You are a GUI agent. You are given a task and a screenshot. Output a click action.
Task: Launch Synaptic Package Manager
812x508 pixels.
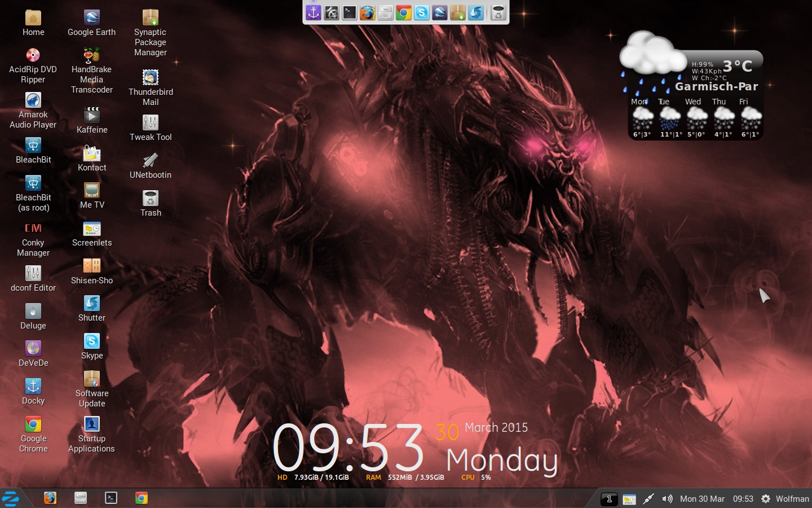click(151, 33)
